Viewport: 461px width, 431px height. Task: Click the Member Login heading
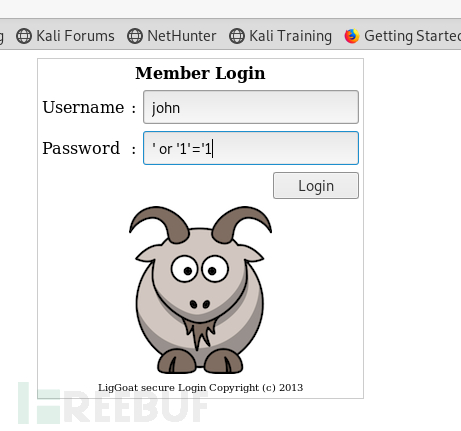[x=200, y=73]
